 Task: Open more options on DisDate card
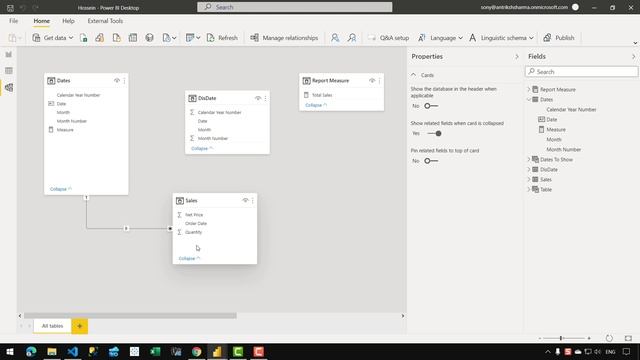coord(266,98)
